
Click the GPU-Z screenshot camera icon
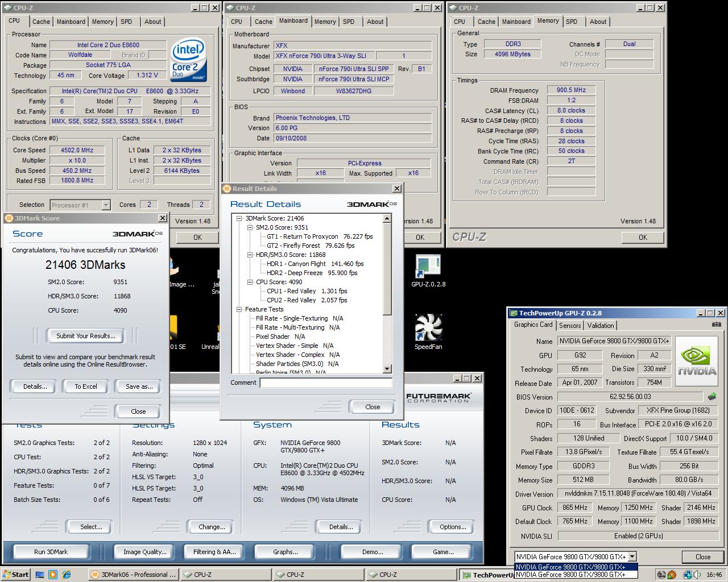716,325
